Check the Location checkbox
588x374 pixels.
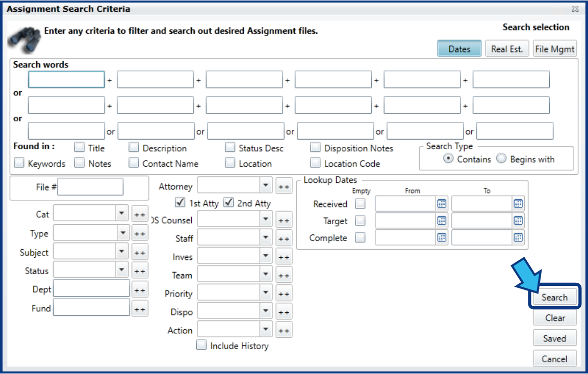[230, 163]
